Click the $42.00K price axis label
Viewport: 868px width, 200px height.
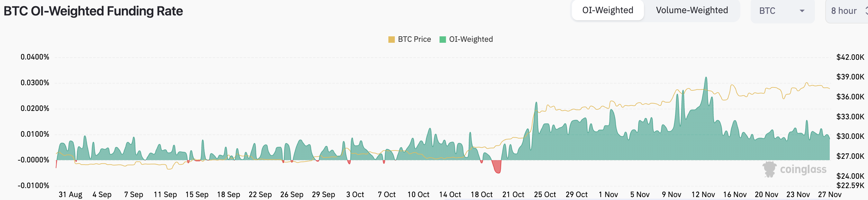click(850, 57)
